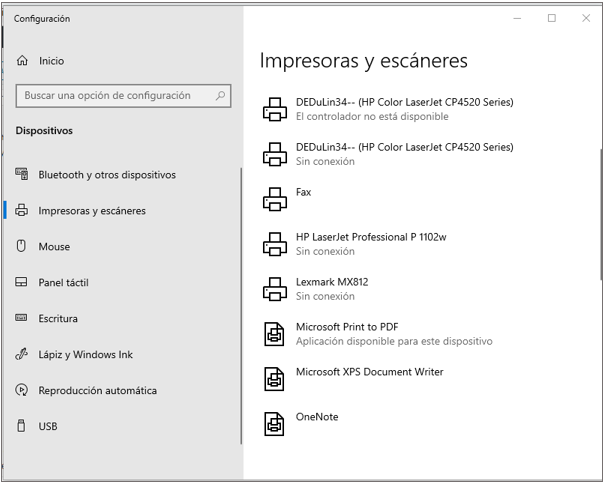
Task: Click the Impresoras y escáneres sidebar icon
Action: [22, 210]
